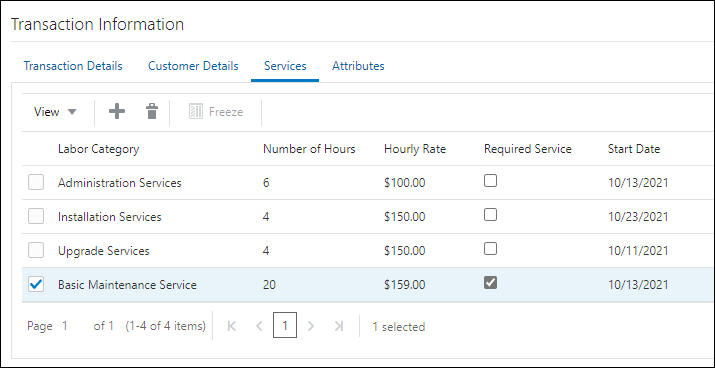Click the Hourly Rate column header
The image size is (715, 368).
coord(415,149)
